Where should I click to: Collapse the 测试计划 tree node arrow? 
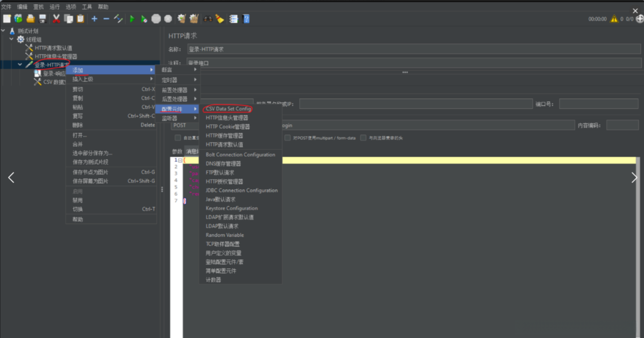pos(3,31)
